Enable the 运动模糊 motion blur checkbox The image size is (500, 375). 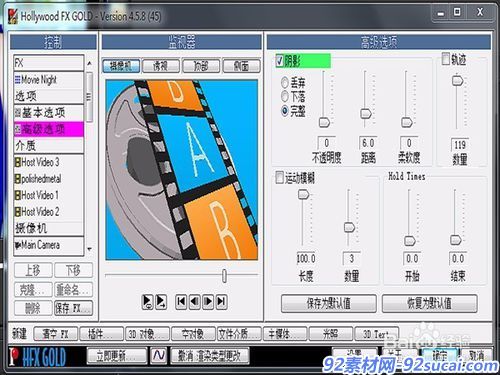[x=279, y=178]
